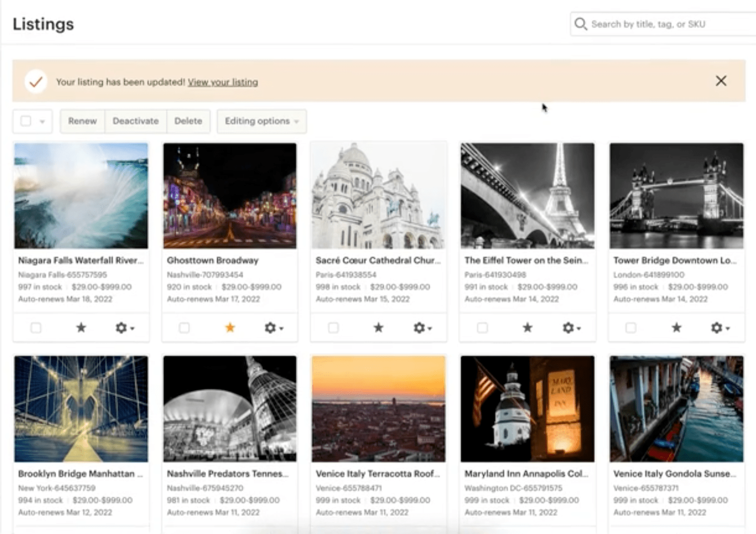Star the Tower Bridge Downtown listing
Image resolution: width=756 pixels, height=534 pixels.
[x=677, y=328]
